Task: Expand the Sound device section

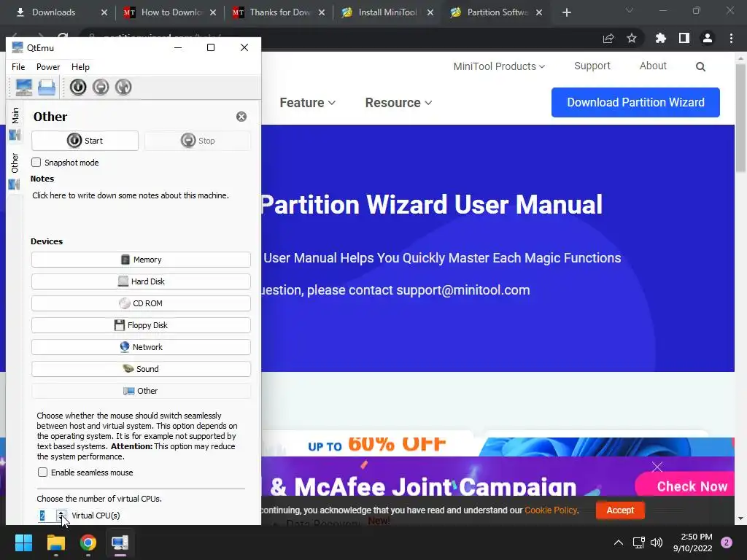Action: point(141,370)
